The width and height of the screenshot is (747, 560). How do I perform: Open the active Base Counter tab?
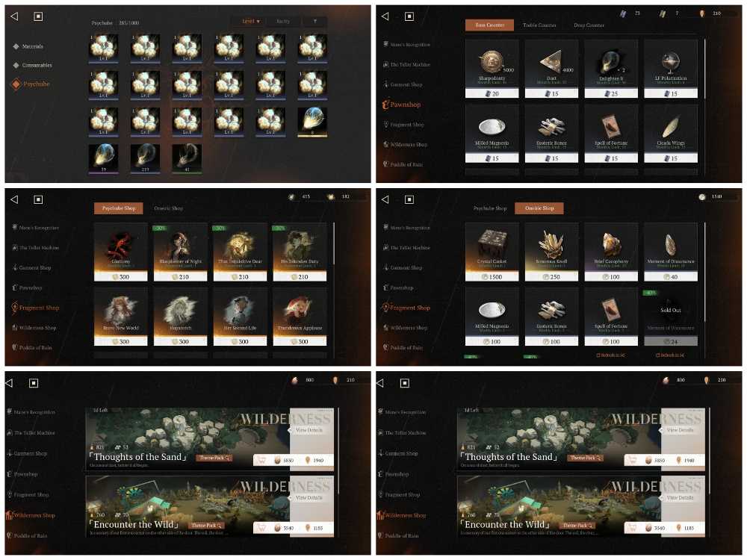pyautogui.click(x=489, y=25)
